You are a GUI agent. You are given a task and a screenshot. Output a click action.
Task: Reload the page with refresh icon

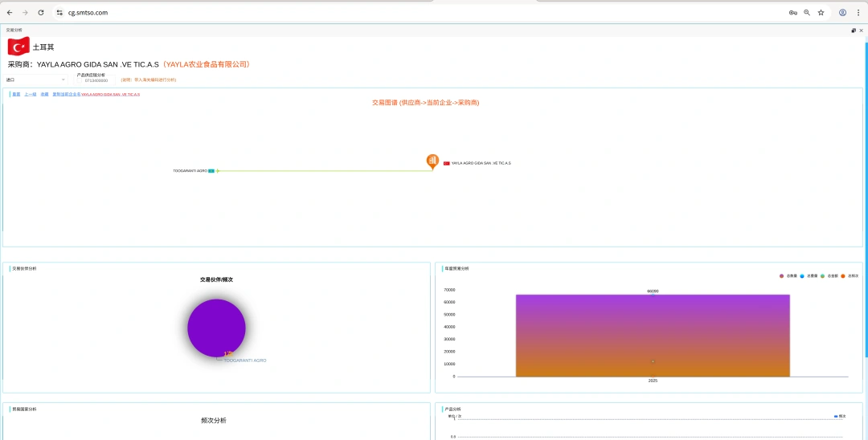click(x=41, y=13)
